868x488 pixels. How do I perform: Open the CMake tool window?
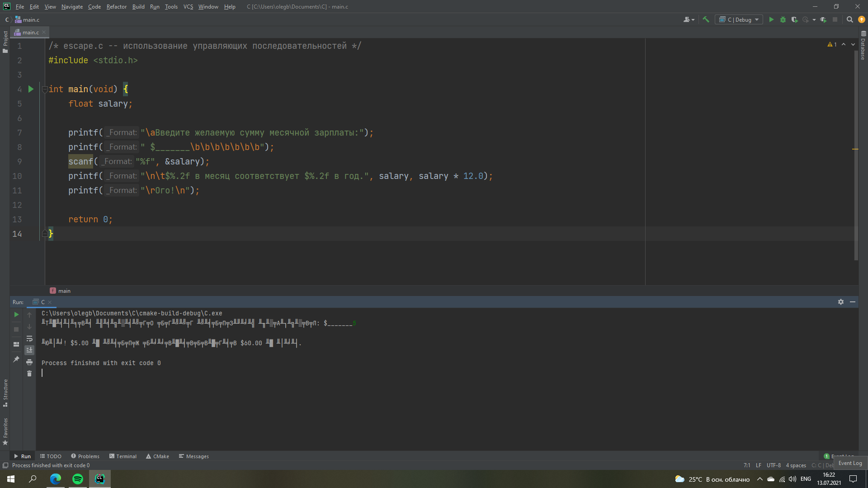[x=157, y=456]
